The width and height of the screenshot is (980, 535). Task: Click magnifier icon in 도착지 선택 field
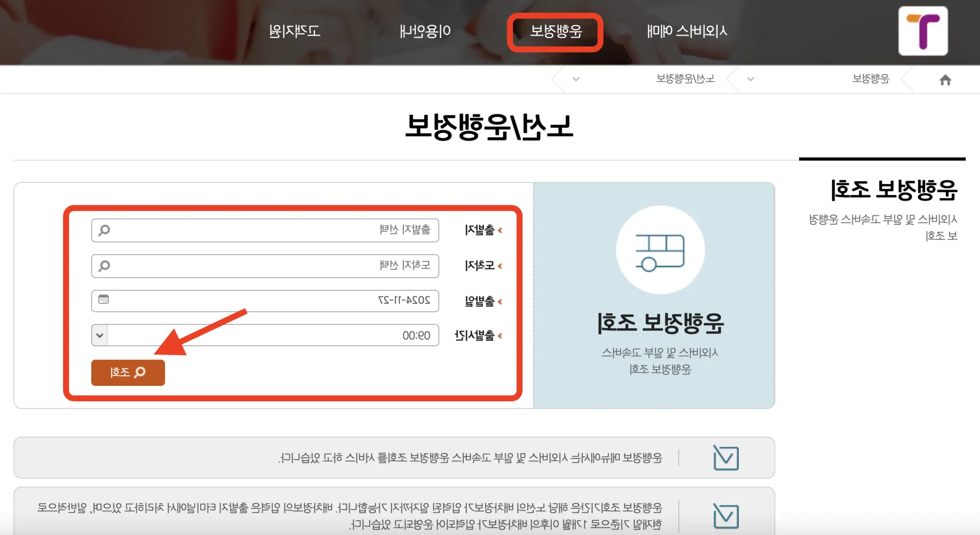[x=104, y=266]
